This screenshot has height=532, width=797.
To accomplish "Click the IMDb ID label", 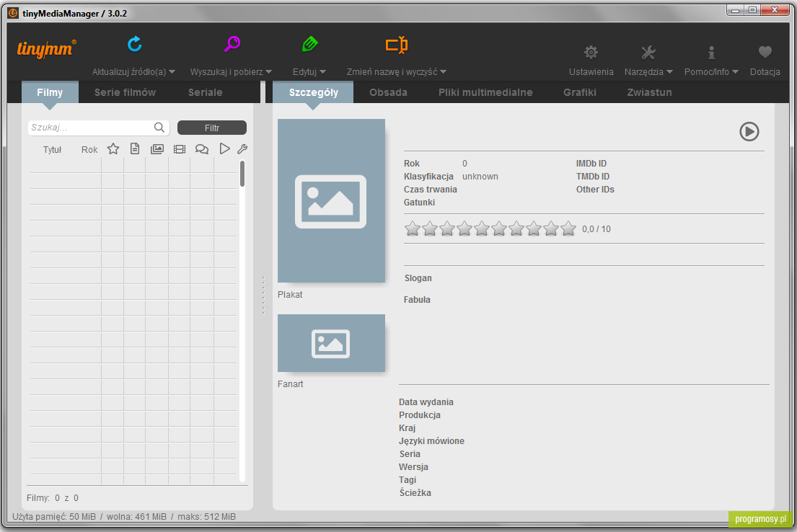I will click(x=591, y=164).
